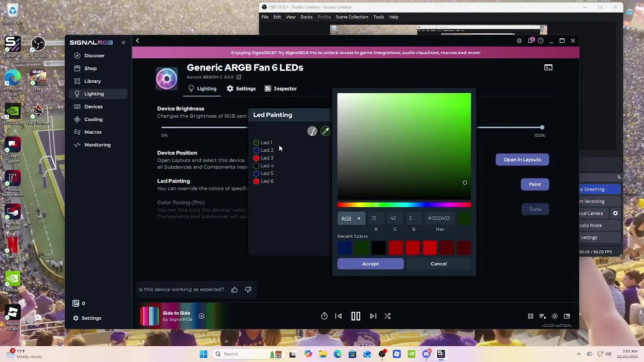Toggle shuffle for effects
This screenshot has width=644, height=362.
[387, 316]
